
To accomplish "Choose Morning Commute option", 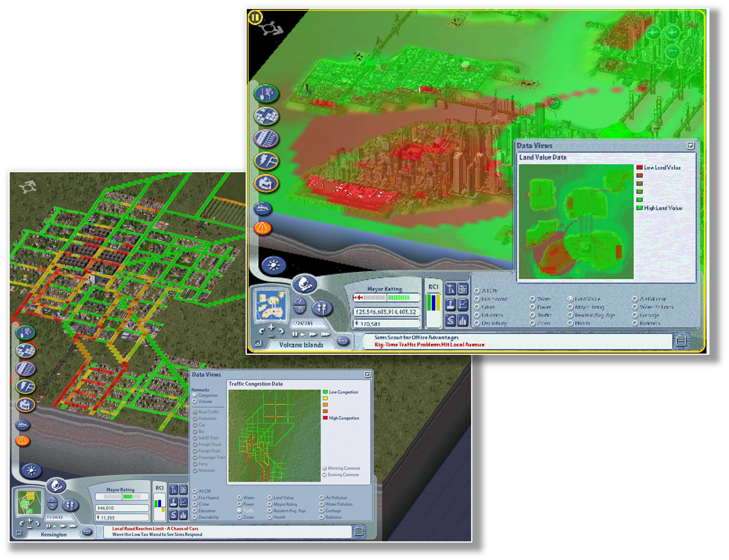I will 341,468.
